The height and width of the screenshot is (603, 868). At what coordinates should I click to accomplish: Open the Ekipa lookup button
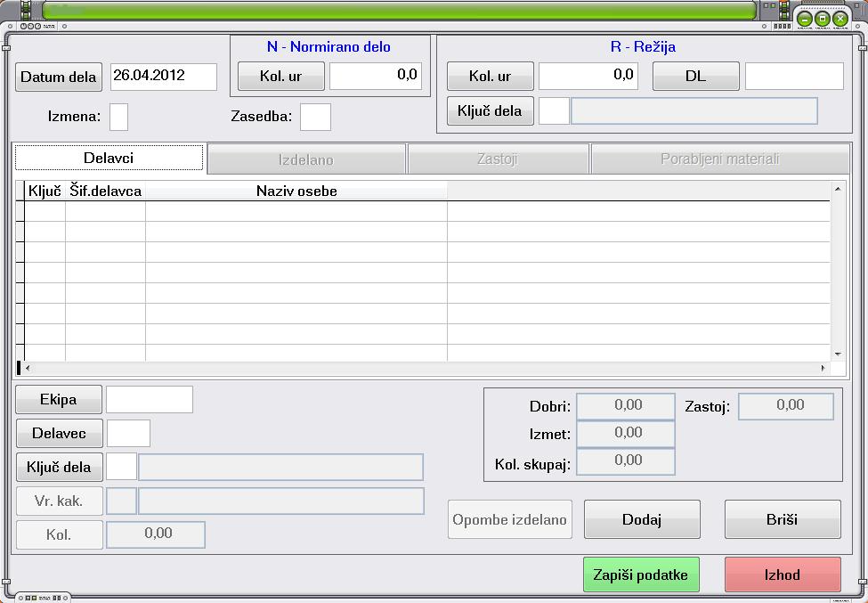[x=59, y=399]
